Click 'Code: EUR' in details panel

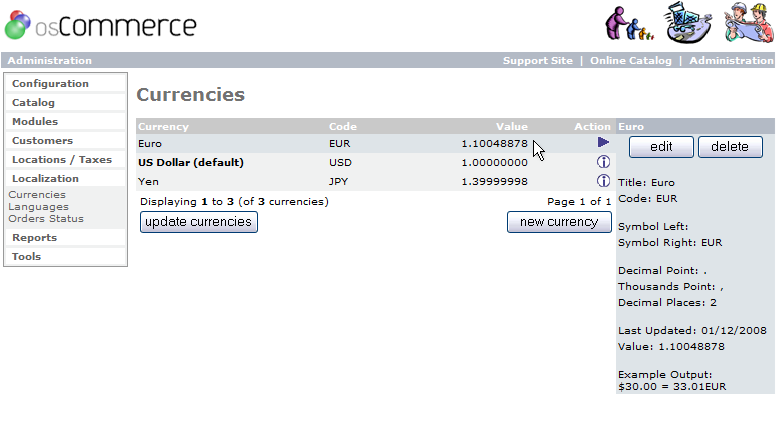(647, 198)
